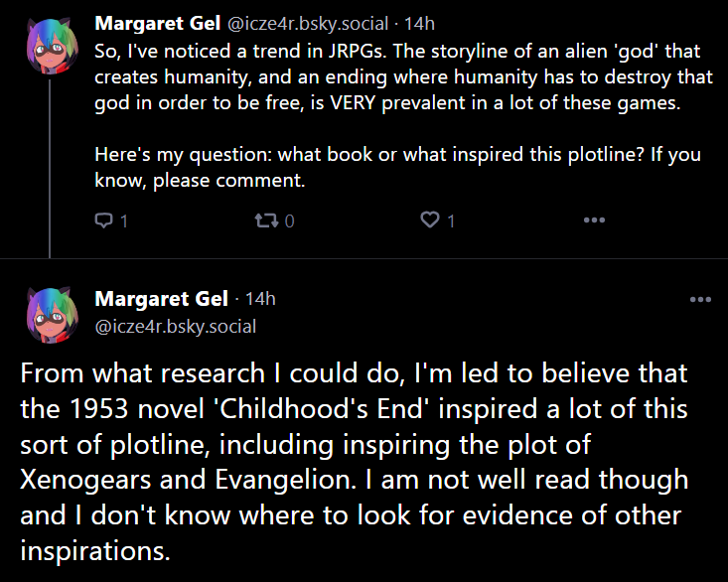Click the like count '1' beside the heart

pyautogui.click(x=450, y=220)
